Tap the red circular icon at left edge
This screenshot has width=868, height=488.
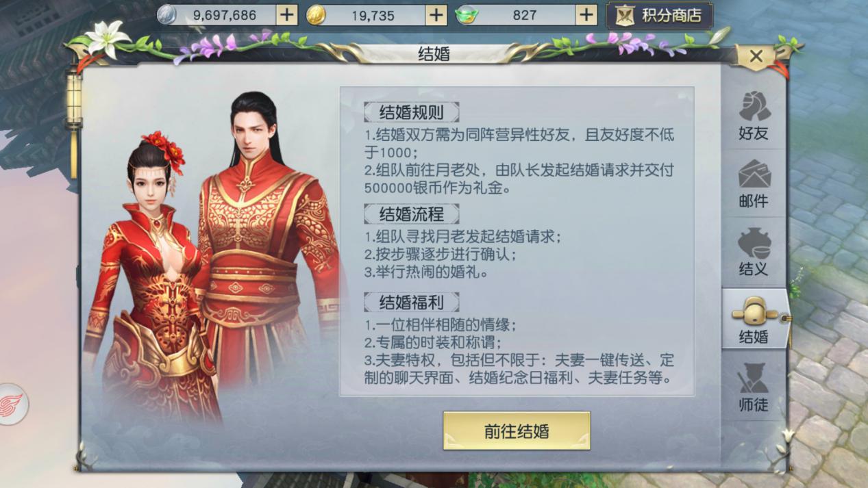point(12,404)
